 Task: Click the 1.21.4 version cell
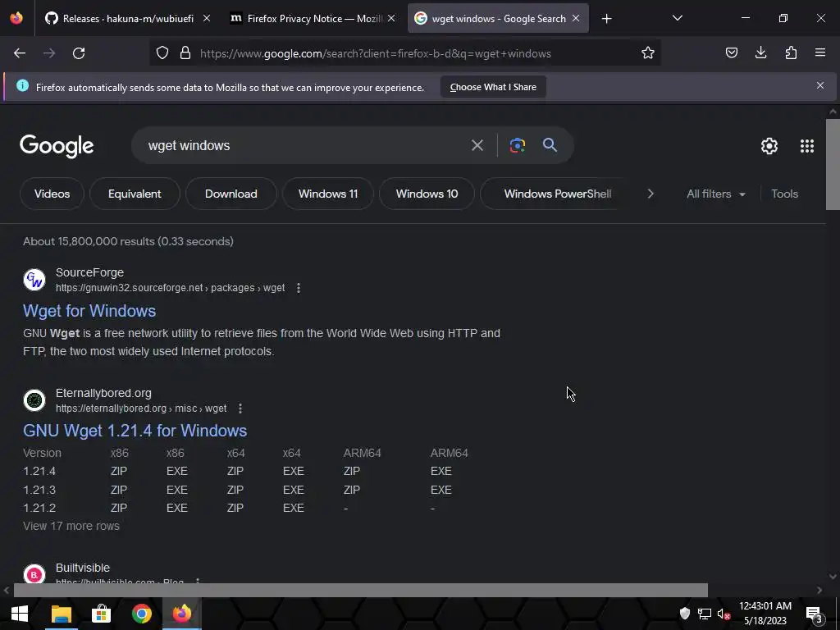39,472
